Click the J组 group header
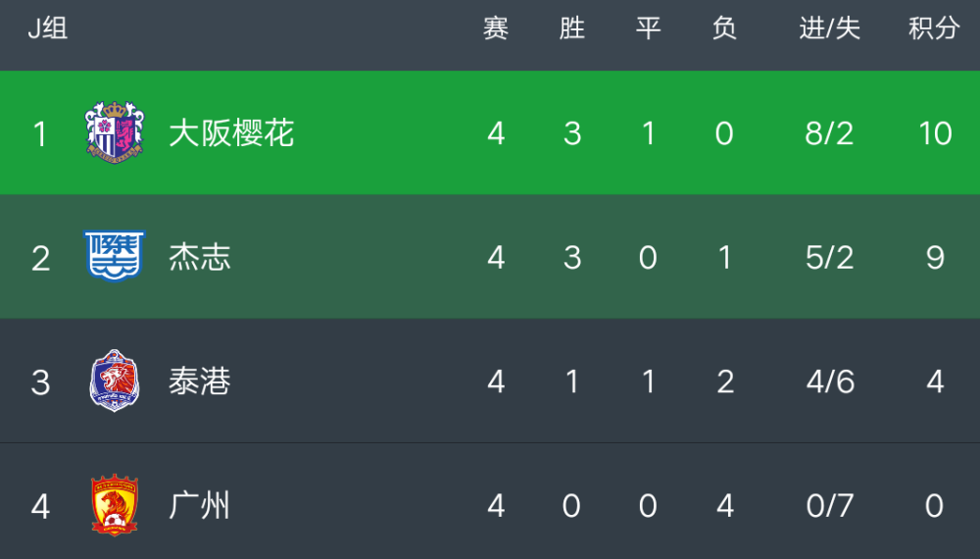Screen dimensions: 980x559 pyautogui.click(x=47, y=28)
